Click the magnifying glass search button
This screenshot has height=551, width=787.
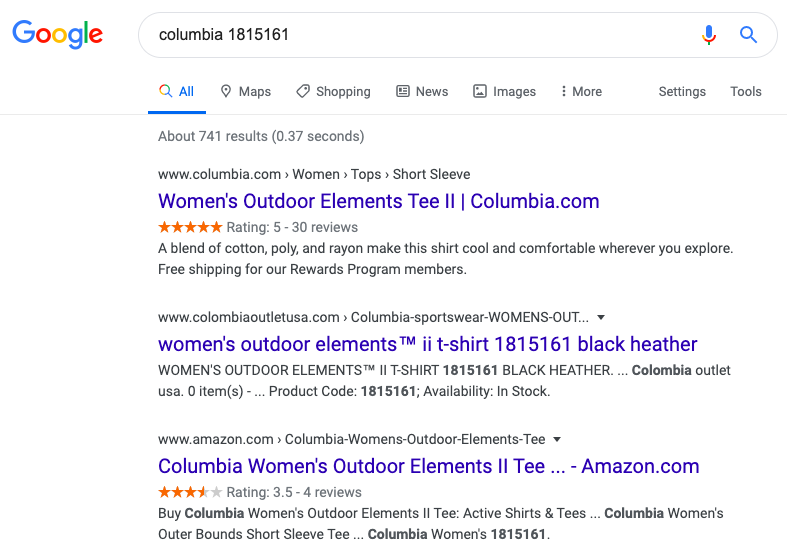tap(748, 35)
